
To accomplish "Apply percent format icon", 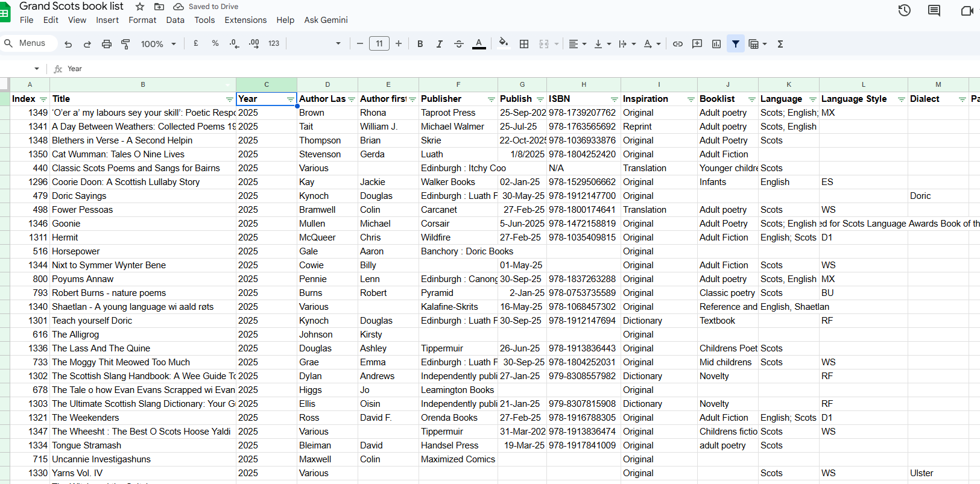I will coord(215,43).
